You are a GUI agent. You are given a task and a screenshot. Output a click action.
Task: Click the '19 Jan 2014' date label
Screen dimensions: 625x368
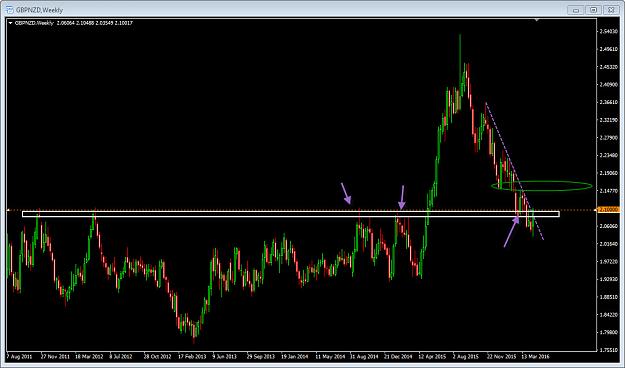tap(295, 356)
